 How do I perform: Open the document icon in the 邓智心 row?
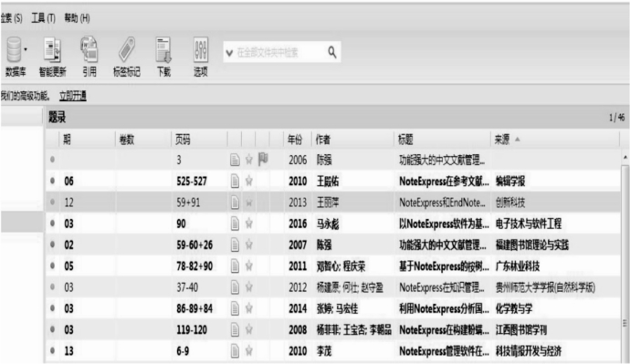(235, 265)
